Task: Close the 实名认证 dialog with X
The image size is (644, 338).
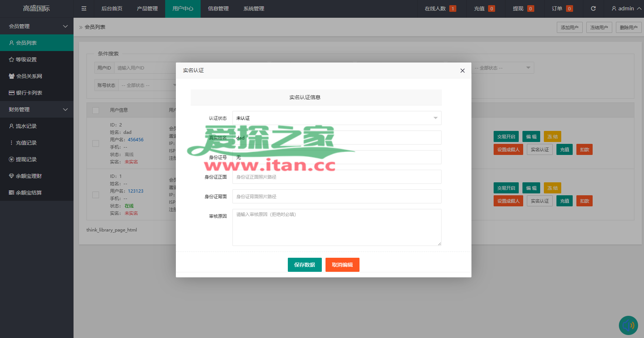Action: pos(462,71)
